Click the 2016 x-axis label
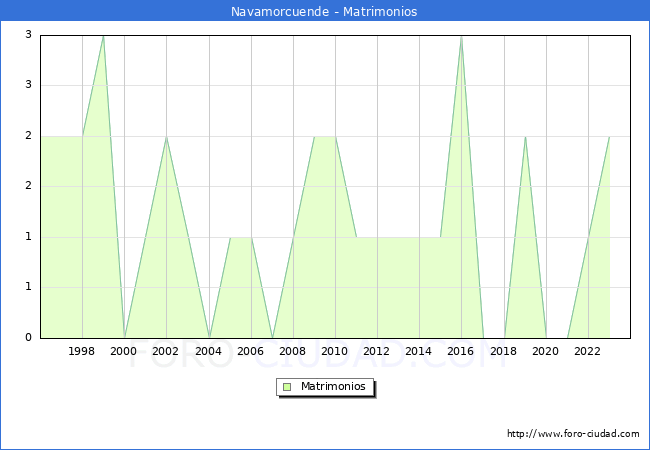This screenshot has width=650, height=450. point(461,351)
